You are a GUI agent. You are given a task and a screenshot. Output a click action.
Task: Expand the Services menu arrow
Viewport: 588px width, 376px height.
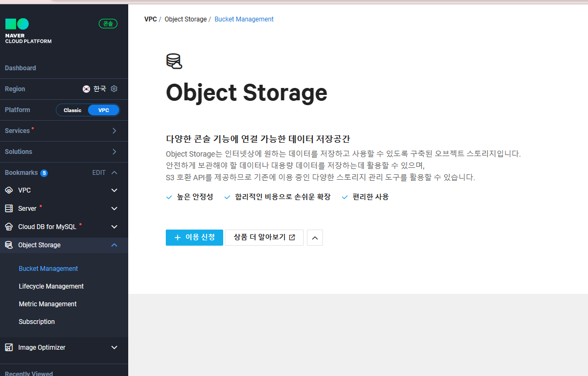click(x=114, y=131)
